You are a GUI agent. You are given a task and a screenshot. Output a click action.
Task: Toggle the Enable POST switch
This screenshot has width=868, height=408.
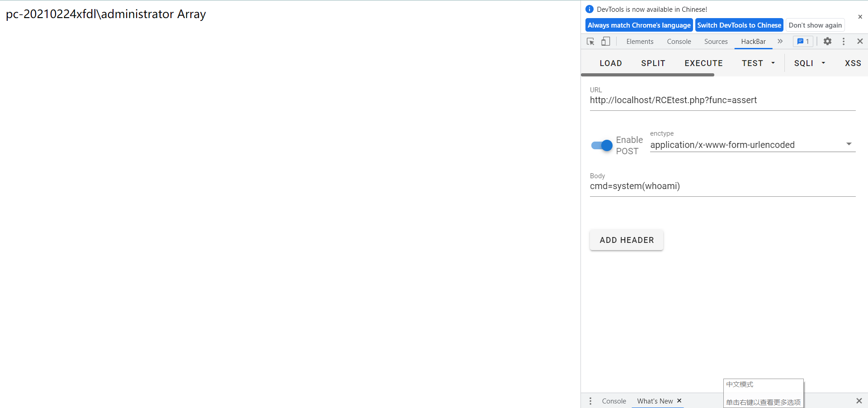602,146
